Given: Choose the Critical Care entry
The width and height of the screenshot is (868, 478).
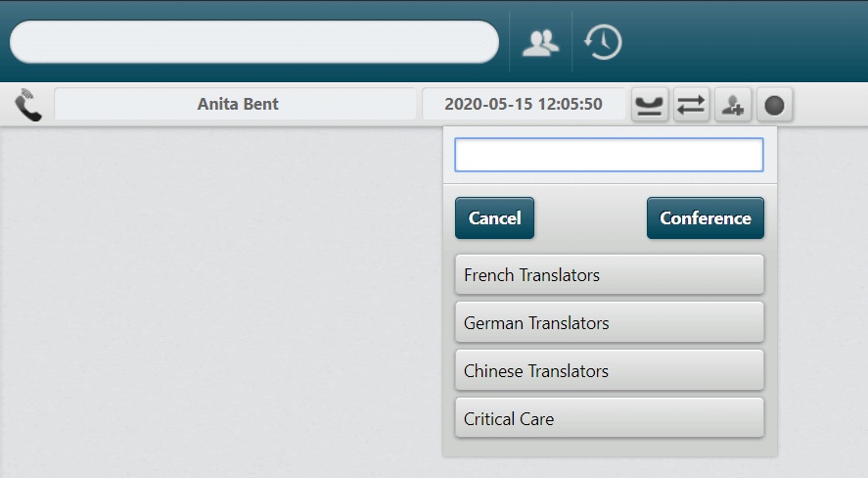Looking at the screenshot, I should pos(610,418).
